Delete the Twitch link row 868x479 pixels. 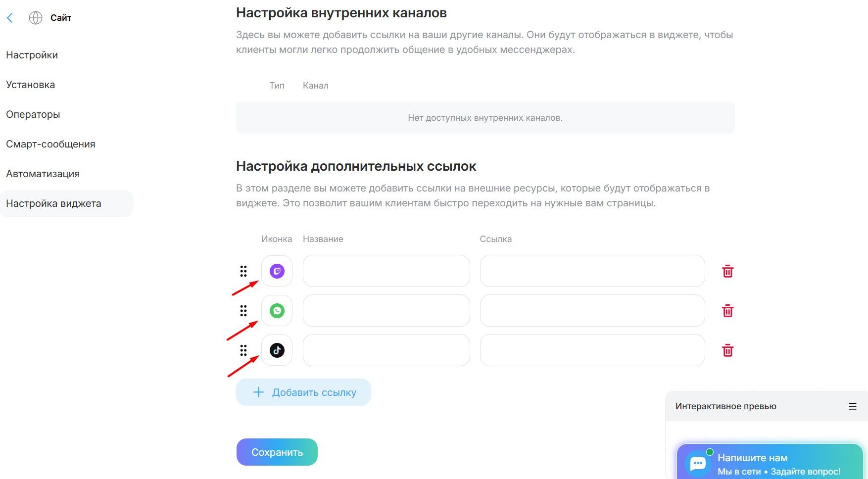point(727,271)
